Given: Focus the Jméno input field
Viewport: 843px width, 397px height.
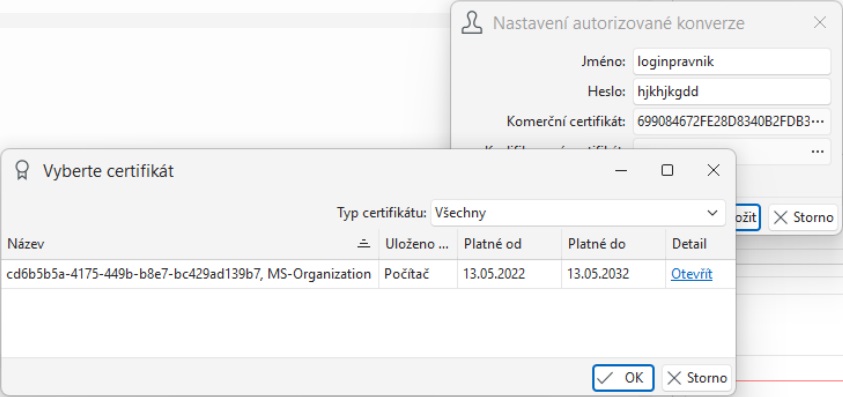Looking at the screenshot, I should click(732, 61).
